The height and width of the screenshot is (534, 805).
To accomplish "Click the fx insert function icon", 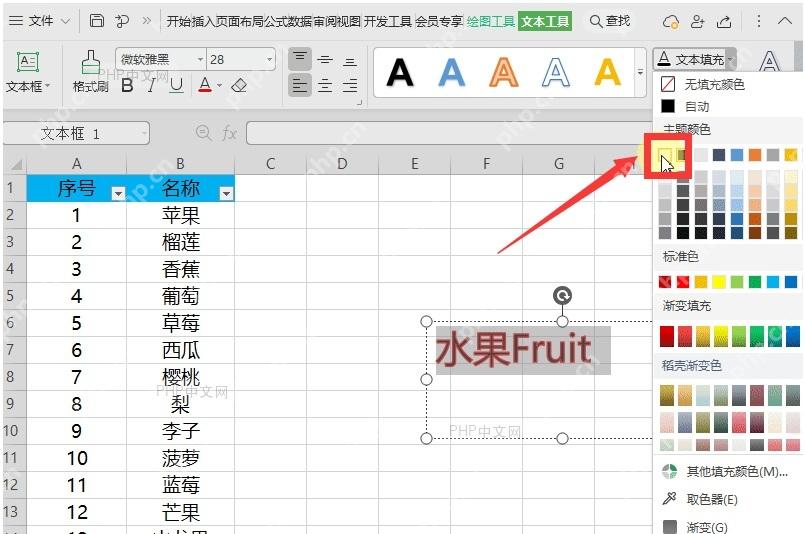I will (x=229, y=134).
